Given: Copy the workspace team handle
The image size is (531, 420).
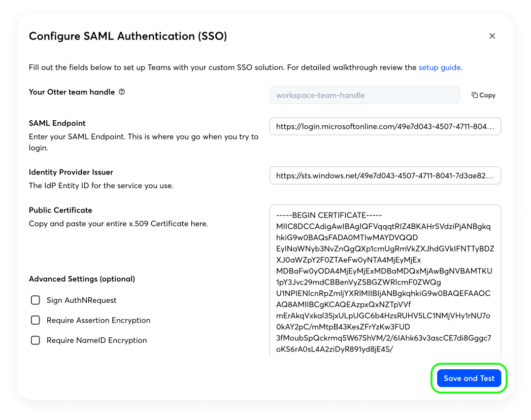Looking at the screenshot, I should pyautogui.click(x=483, y=95).
